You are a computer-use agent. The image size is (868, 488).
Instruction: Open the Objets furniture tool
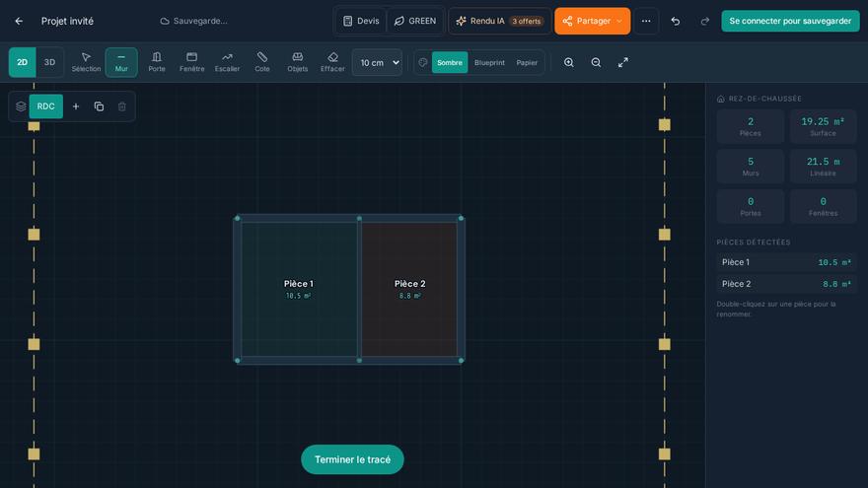(x=297, y=62)
